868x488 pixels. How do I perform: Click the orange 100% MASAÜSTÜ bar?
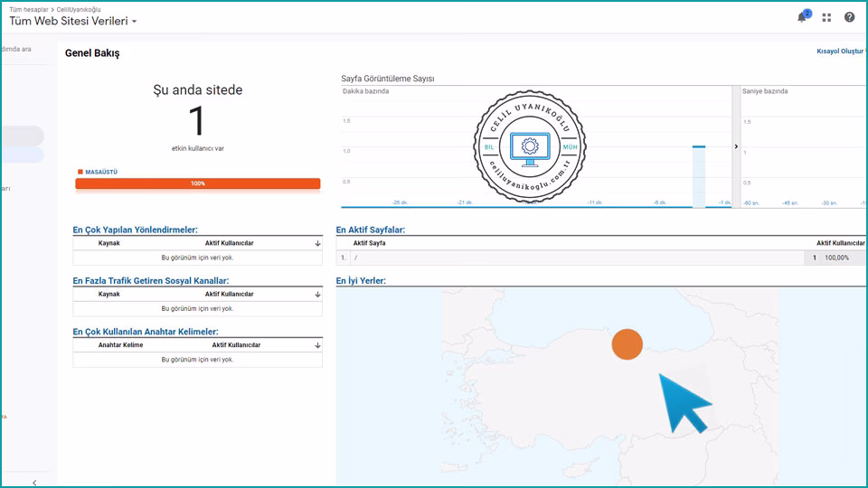tap(198, 183)
